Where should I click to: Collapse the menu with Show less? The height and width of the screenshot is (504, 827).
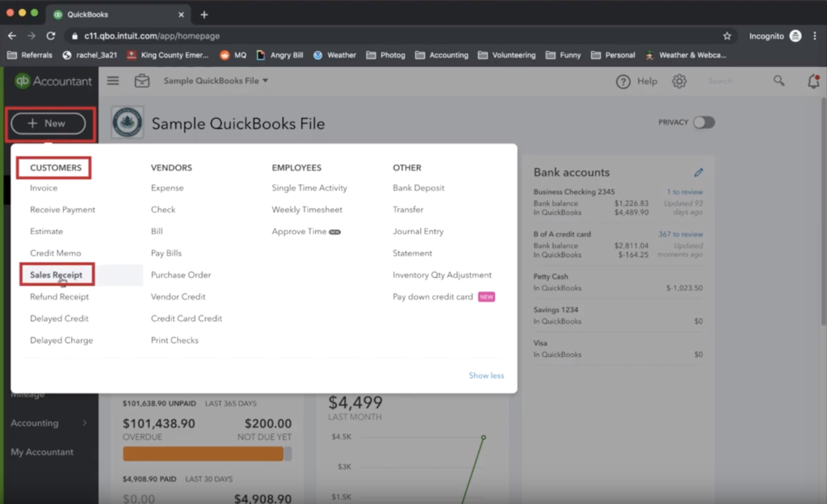point(486,376)
